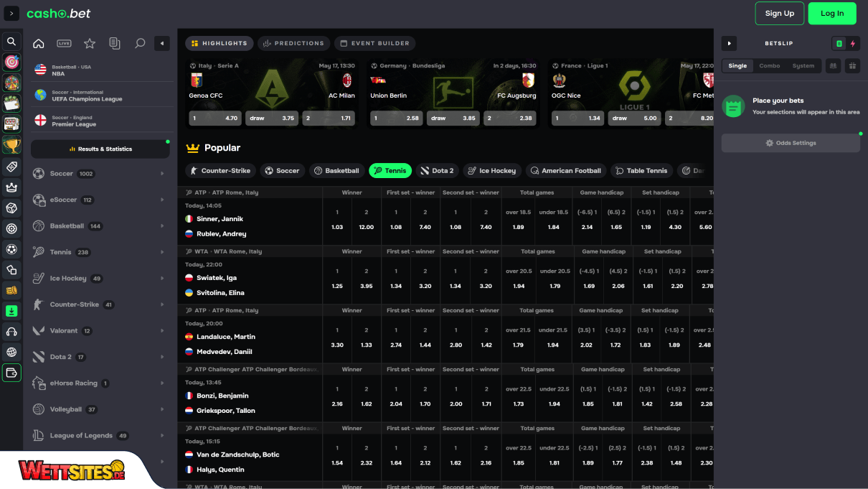Open the betslip book icon
Screen dimensions: 868x489
click(x=833, y=65)
